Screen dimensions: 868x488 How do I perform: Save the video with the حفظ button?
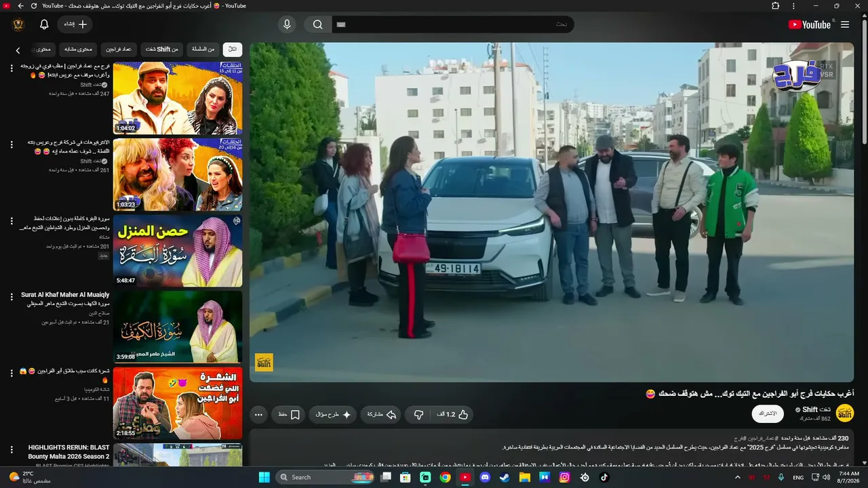[290, 414]
